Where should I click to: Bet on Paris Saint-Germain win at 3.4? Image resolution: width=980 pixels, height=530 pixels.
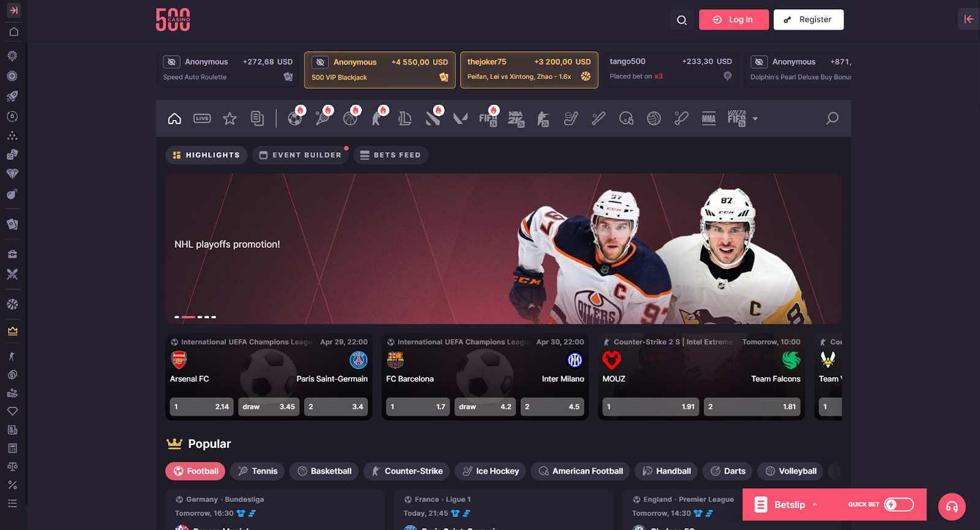[x=336, y=406]
